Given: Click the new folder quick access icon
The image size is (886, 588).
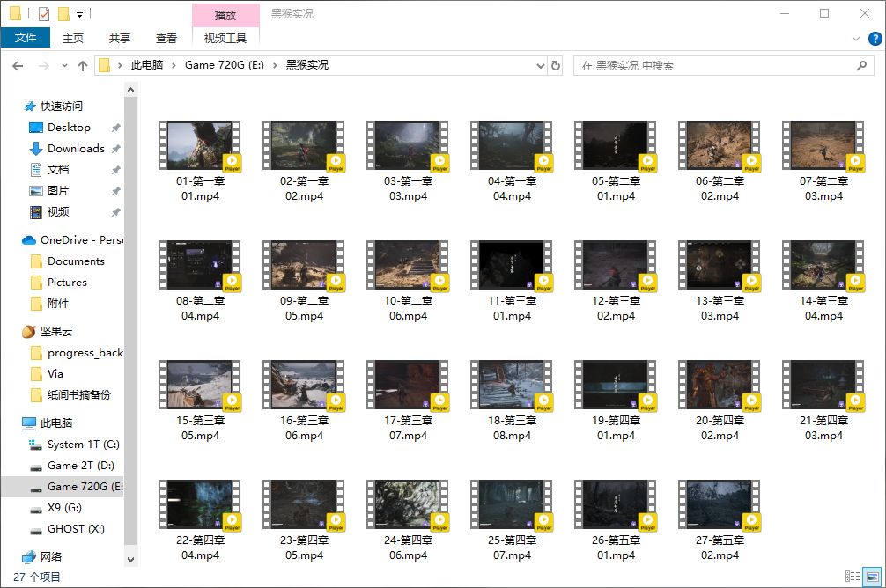Looking at the screenshot, I should click(x=63, y=13).
